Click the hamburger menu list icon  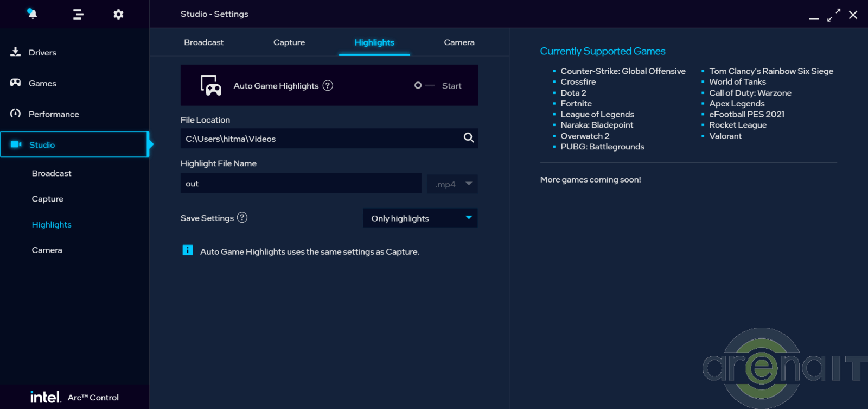pos(78,15)
